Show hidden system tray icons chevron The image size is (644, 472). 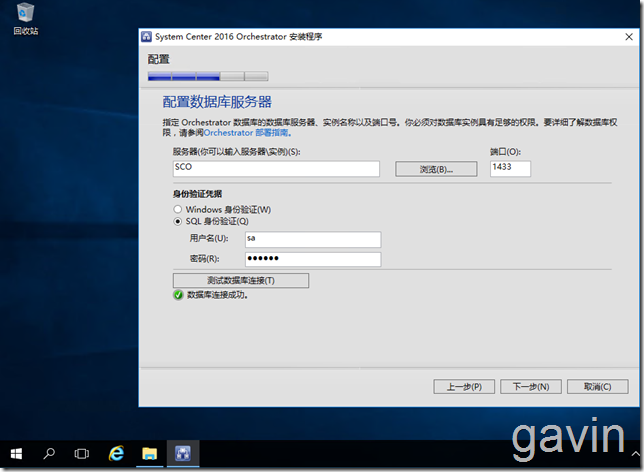tap(635, 454)
